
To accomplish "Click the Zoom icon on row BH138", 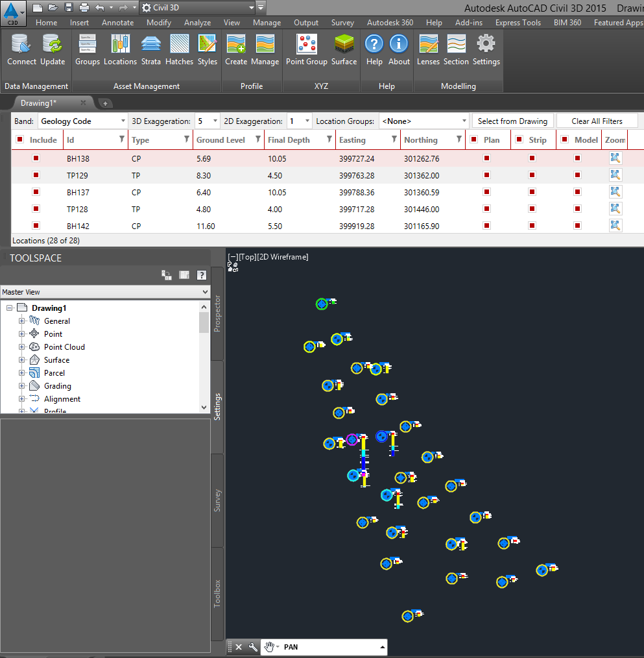I will pyautogui.click(x=615, y=158).
